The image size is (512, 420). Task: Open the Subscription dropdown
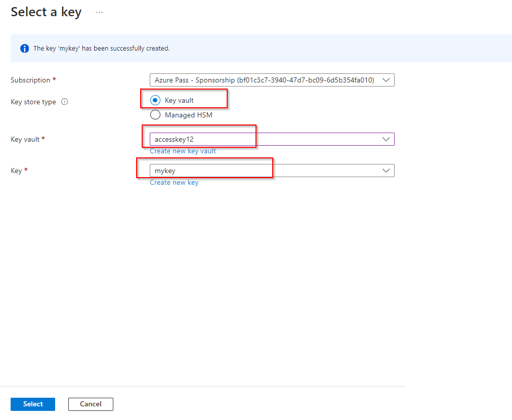click(x=272, y=80)
